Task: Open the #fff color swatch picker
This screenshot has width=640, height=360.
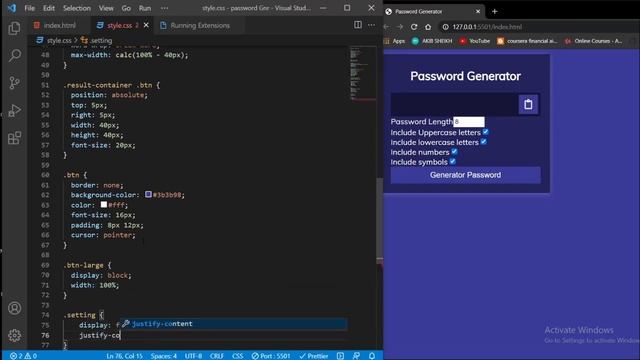Action: 104,204
